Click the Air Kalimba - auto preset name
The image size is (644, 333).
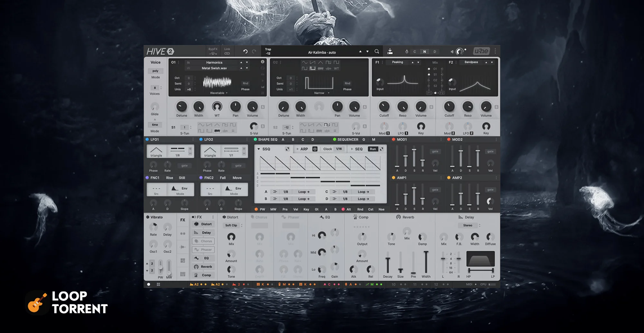point(322,52)
